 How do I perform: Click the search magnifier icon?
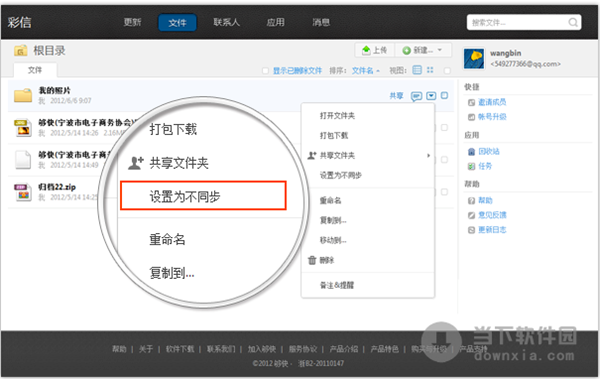[x=573, y=23]
